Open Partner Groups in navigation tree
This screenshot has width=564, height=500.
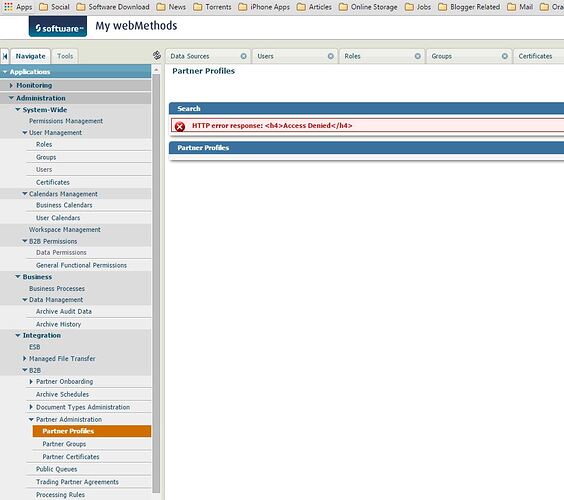coord(64,444)
